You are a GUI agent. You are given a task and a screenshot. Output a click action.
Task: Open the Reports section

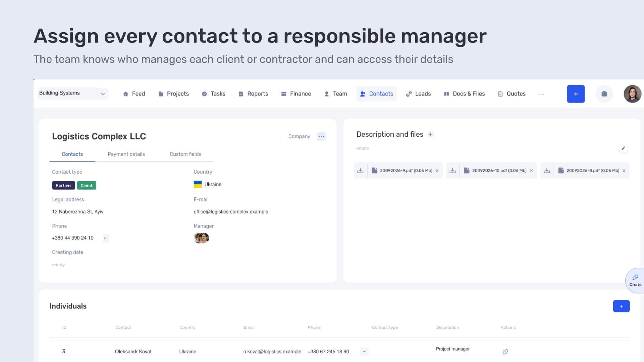point(253,94)
